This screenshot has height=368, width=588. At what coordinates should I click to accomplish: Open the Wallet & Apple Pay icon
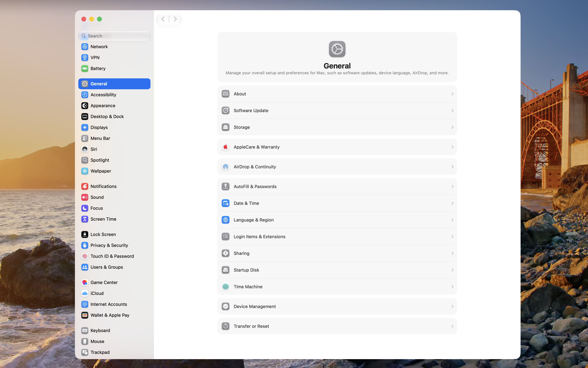(x=85, y=315)
